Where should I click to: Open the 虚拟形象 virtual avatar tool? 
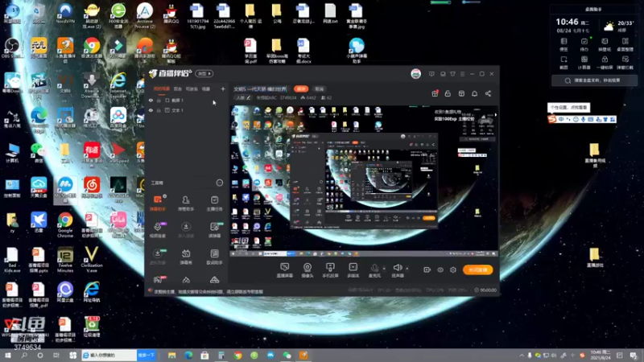click(x=158, y=257)
